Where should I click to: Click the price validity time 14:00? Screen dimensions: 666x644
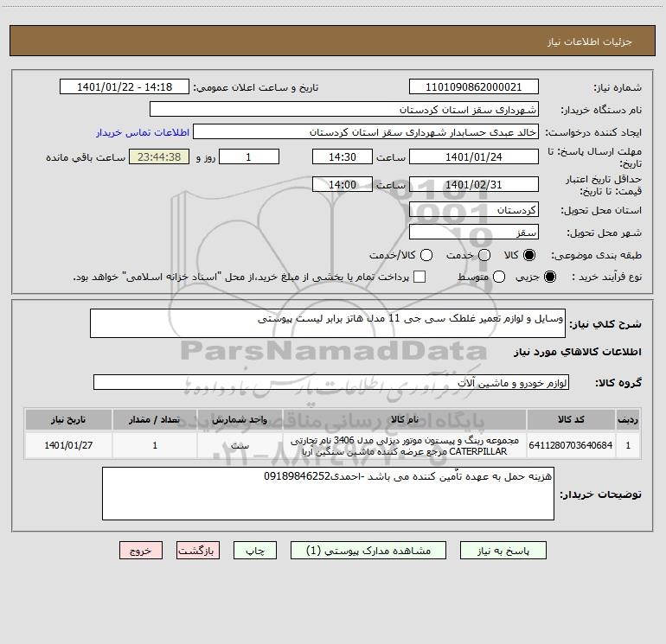click(x=343, y=184)
